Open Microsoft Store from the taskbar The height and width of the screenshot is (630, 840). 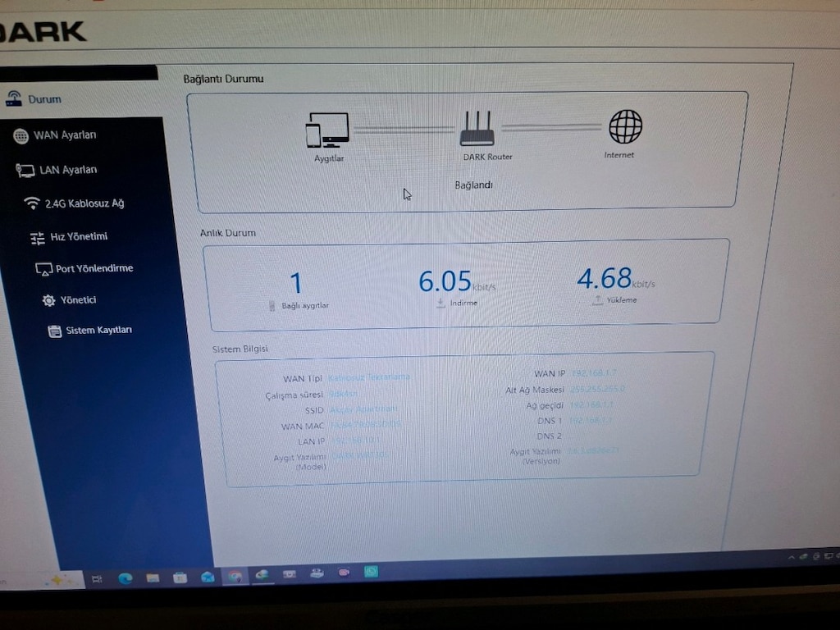pyautogui.click(x=180, y=577)
